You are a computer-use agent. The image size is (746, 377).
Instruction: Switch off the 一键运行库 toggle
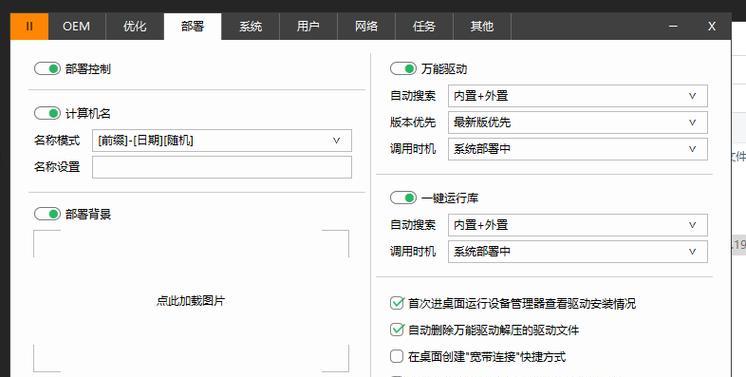tap(403, 198)
